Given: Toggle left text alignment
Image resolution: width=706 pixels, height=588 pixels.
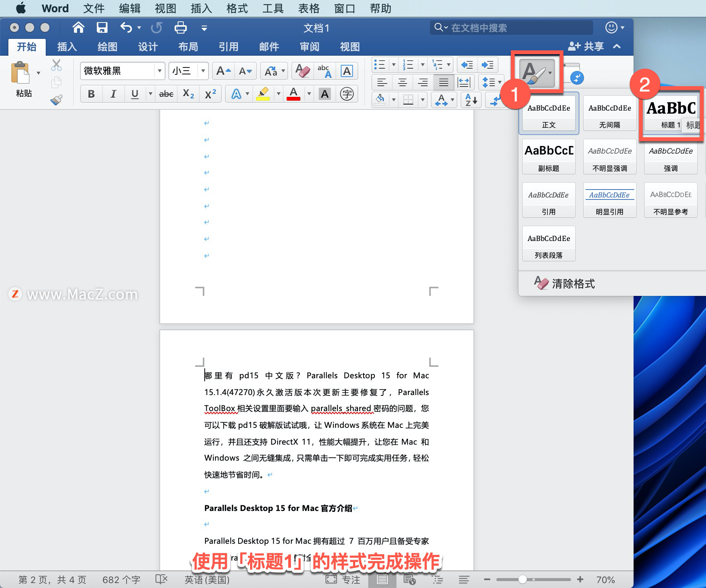Looking at the screenshot, I should click(382, 82).
